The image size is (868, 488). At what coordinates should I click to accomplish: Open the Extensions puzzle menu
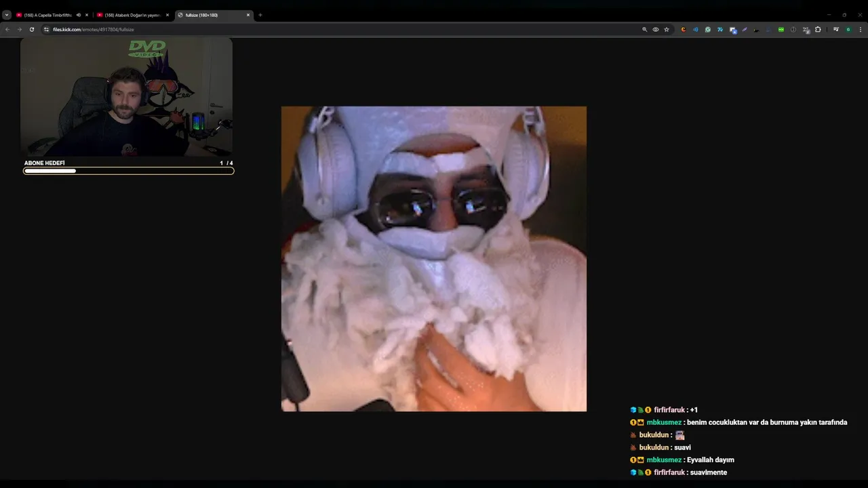tap(818, 30)
